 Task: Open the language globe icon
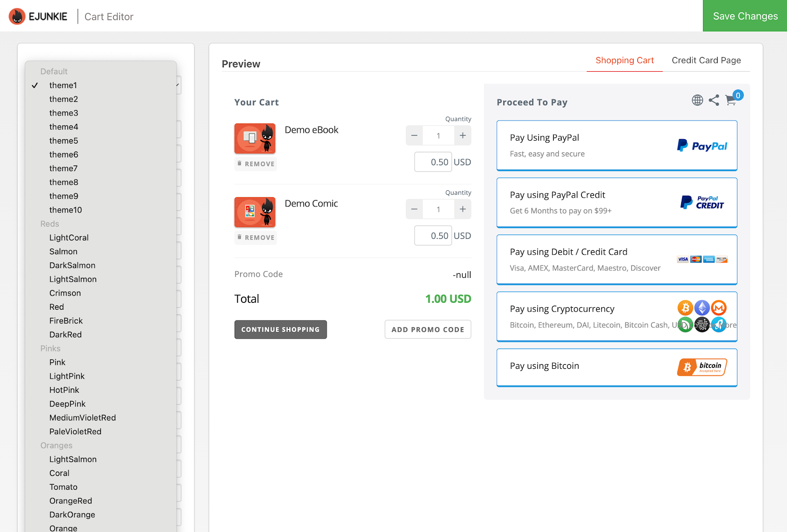pos(697,100)
